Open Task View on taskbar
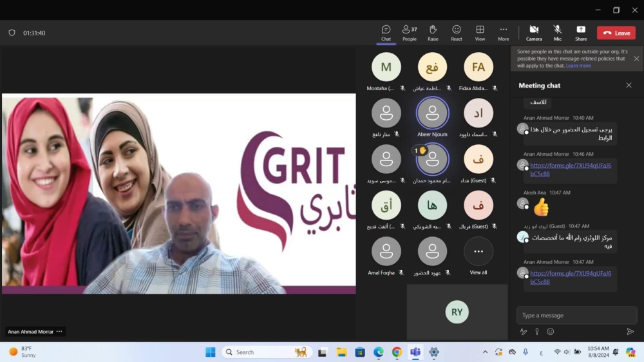Screen dimensions: 644x362 (x=322, y=352)
